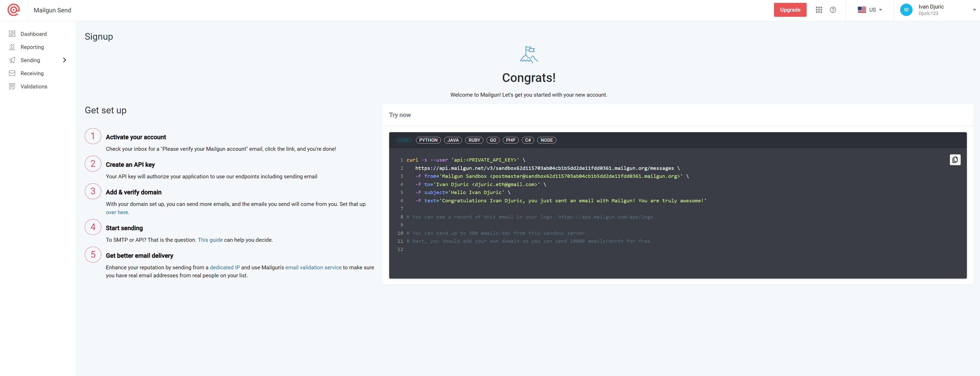This screenshot has height=376, width=980.
Task: Click the Validations sidebar icon
Action: click(x=12, y=86)
